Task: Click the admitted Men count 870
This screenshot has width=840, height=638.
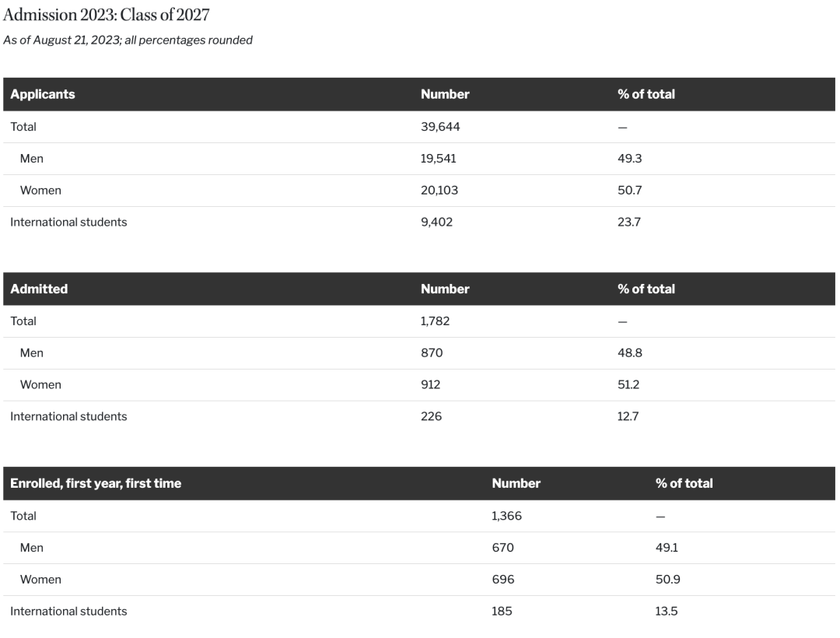Action: click(x=432, y=352)
